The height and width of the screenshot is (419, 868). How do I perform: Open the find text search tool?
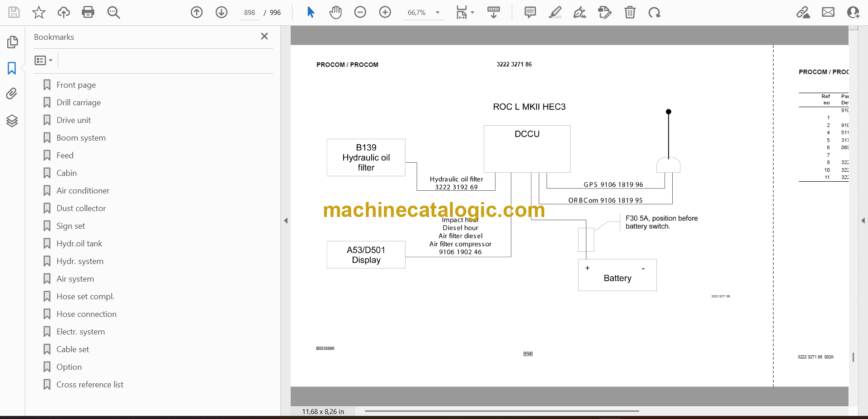[113, 12]
